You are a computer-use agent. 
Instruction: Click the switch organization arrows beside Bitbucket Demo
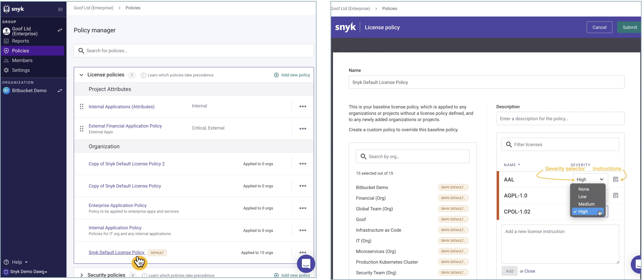(x=60, y=91)
